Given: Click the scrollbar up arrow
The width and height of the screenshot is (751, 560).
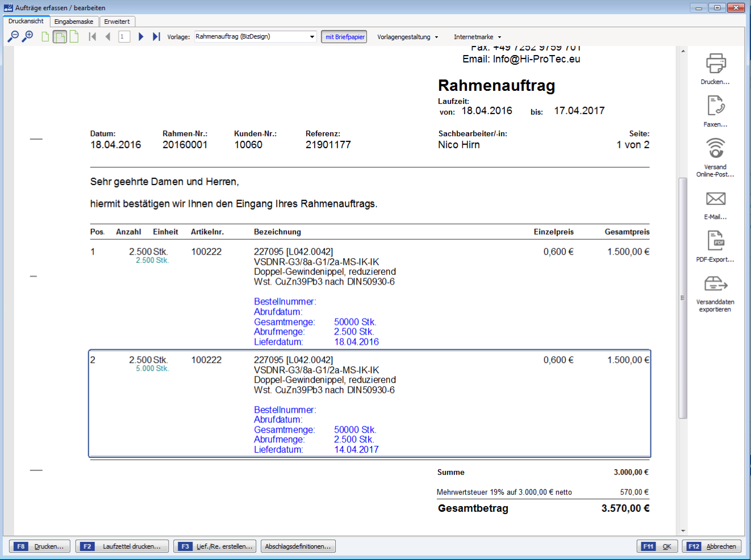Looking at the screenshot, I should (683, 51).
